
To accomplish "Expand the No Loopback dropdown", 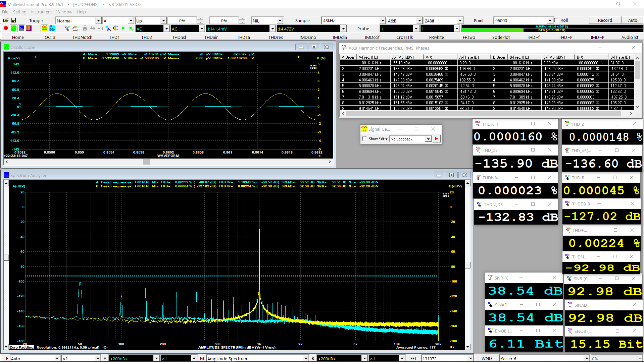I will click(428, 139).
